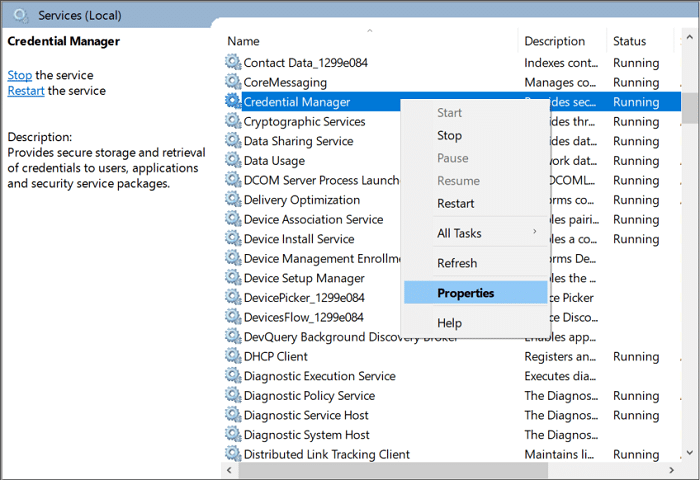The width and height of the screenshot is (700, 480).
Task: Select Stop in the context menu
Action: pos(450,135)
